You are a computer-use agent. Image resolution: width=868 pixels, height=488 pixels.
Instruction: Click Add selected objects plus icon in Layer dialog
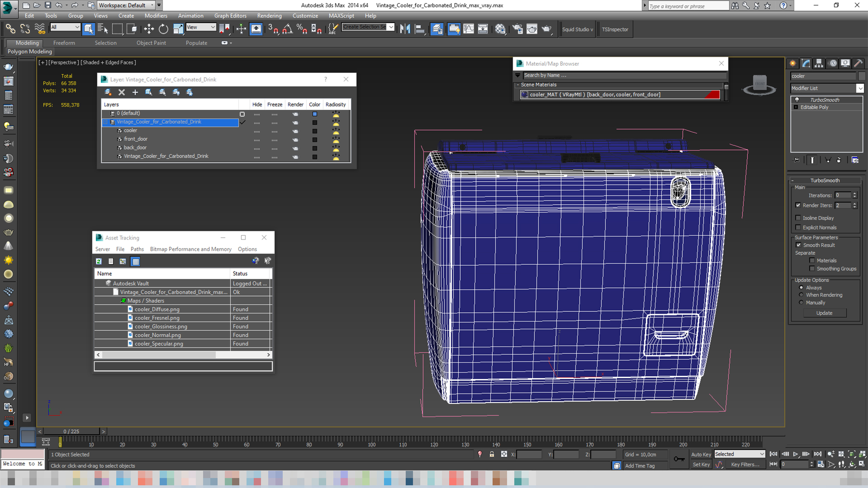(x=135, y=92)
